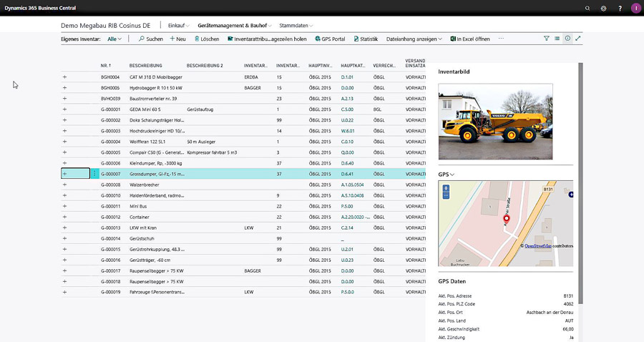This screenshot has width=644, height=342.
Task: Click Akt. Geschwindigkeit value 66,00
Action: 568,329
